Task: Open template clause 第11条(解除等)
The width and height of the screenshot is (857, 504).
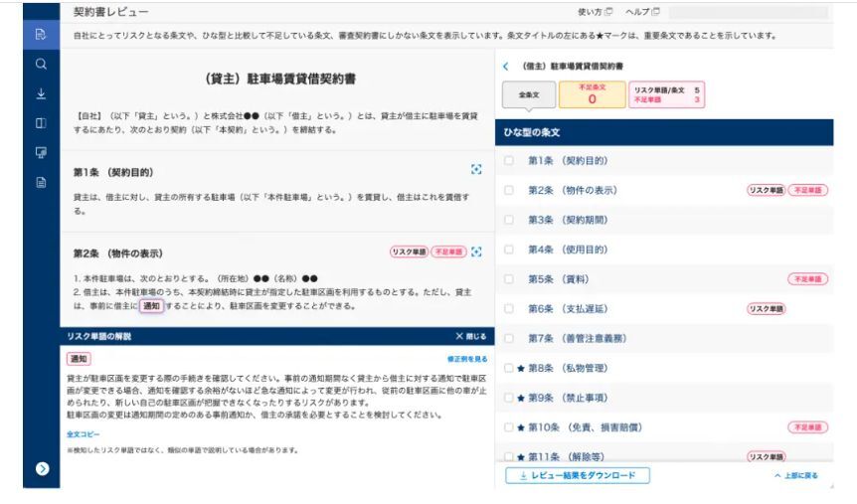Action: click(567, 456)
